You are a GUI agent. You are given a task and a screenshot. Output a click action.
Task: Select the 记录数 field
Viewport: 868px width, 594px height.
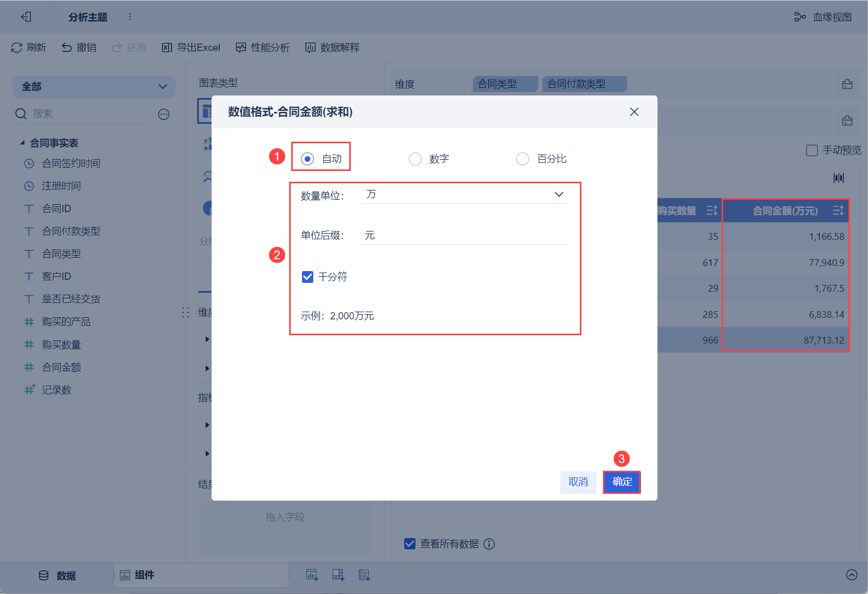(48, 390)
